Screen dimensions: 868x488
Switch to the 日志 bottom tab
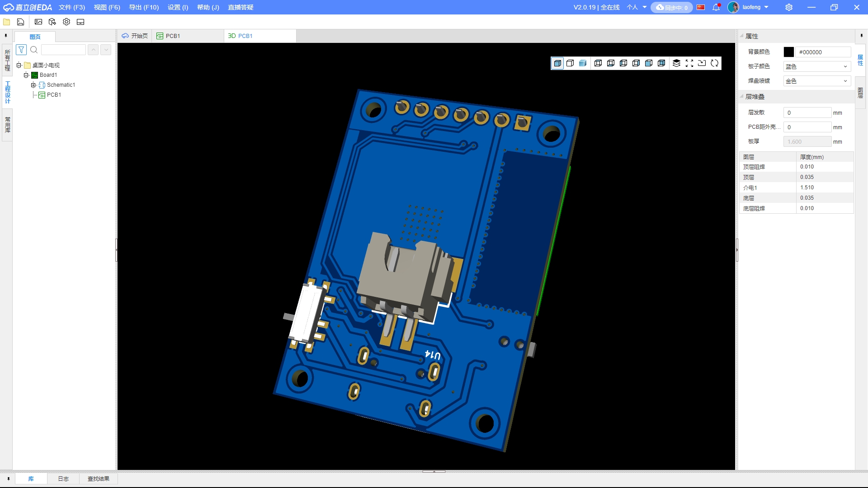click(x=63, y=479)
